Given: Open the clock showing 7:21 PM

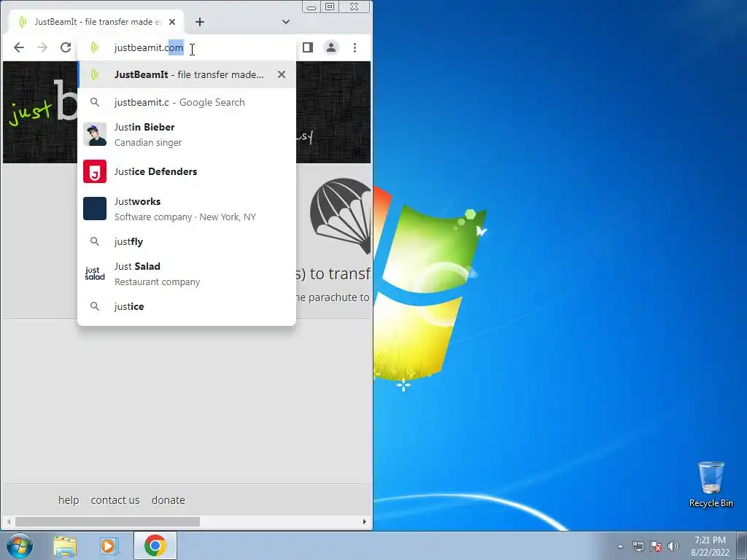Looking at the screenshot, I should click(710, 546).
